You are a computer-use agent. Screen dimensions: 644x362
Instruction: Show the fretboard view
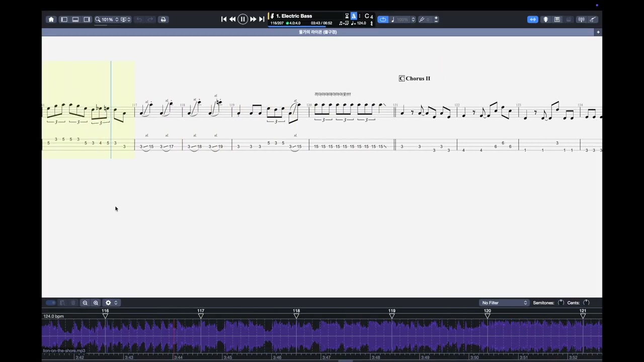tap(546, 20)
